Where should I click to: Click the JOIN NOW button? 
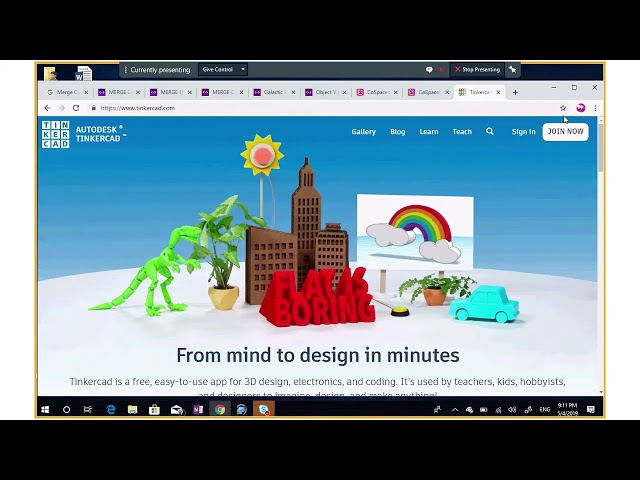click(565, 131)
